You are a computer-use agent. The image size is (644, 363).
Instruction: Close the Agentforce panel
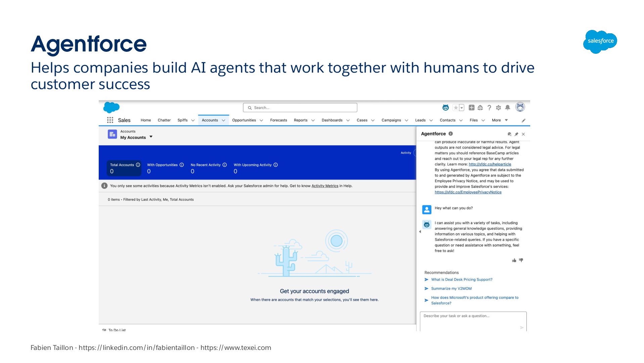[x=523, y=134]
